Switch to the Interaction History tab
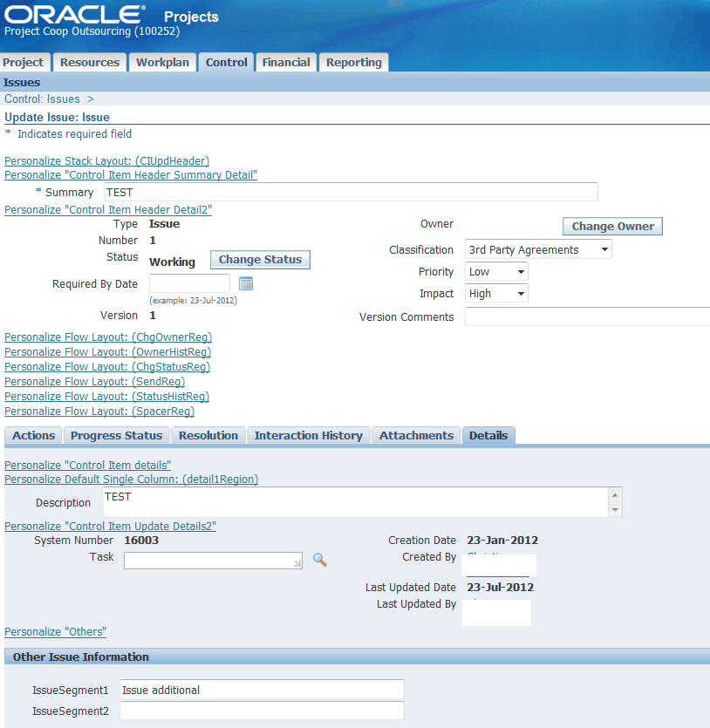This screenshot has height=728, width=710. tap(308, 435)
